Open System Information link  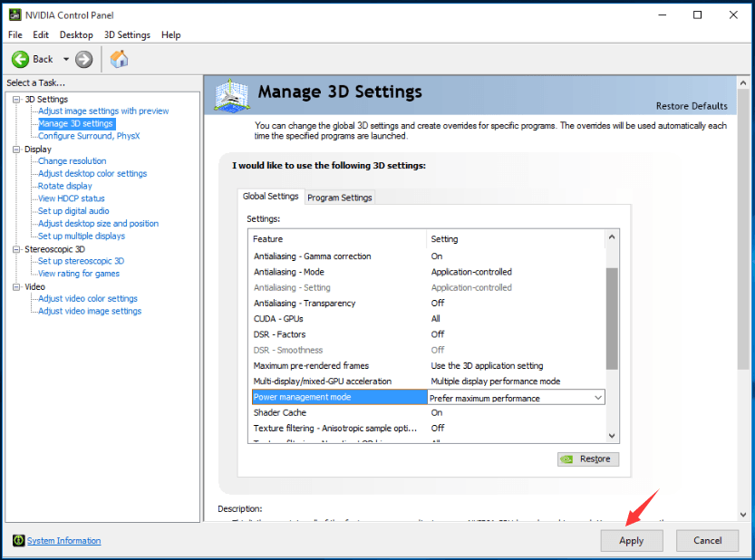(x=63, y=541)
